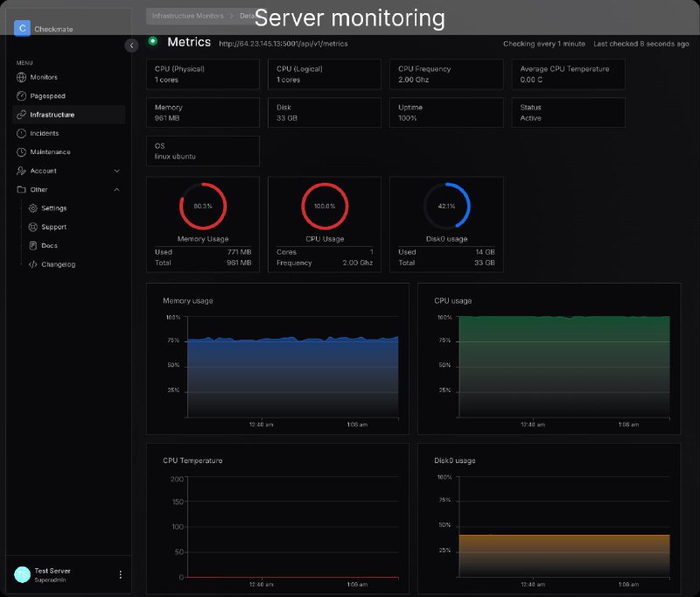Open Settings via its gear icon
The height and width of the screenshot is (597, 700).
pos(33,208)
